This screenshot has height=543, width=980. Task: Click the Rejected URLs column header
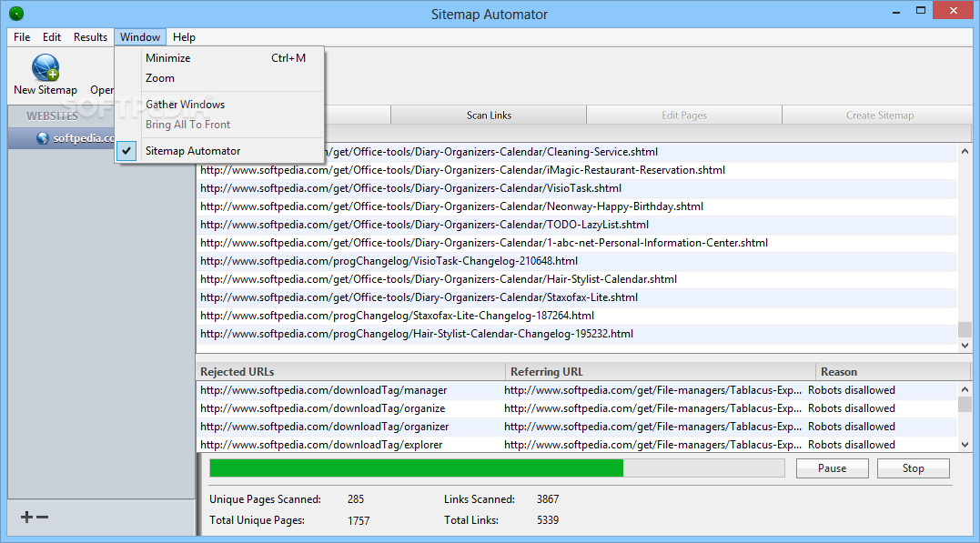pyautogui.click(x=350, y=372)
